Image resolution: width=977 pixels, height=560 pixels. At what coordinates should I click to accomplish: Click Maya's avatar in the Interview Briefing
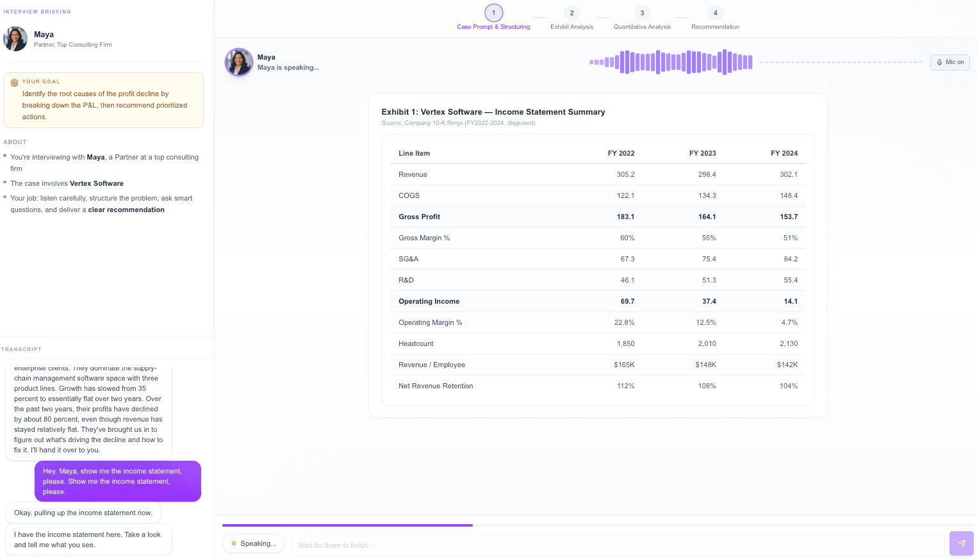(15, 39)
